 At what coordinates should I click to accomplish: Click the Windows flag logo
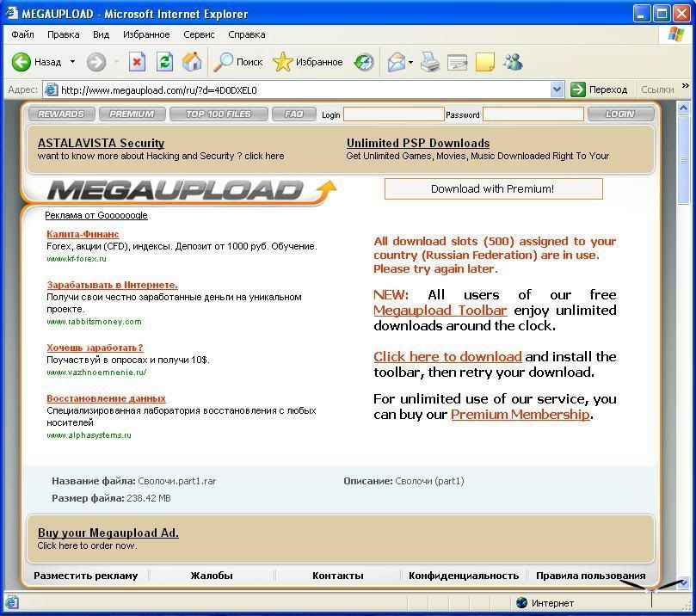click(x=675, y=34)
